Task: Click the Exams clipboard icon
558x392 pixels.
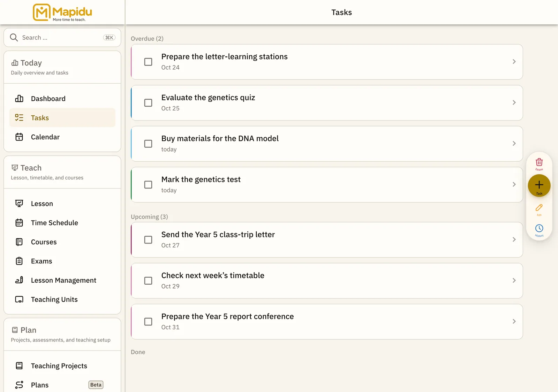Action: (19, 261)
